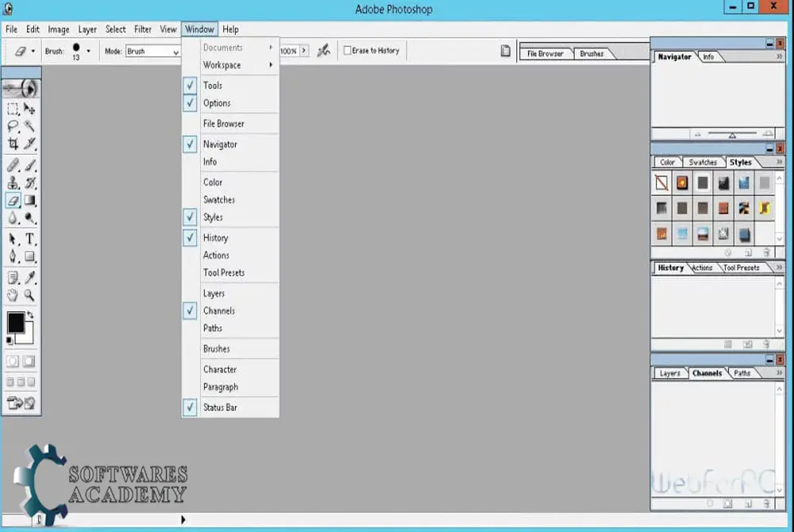Click the Jump to ImageReady icon

pos(21,403)
